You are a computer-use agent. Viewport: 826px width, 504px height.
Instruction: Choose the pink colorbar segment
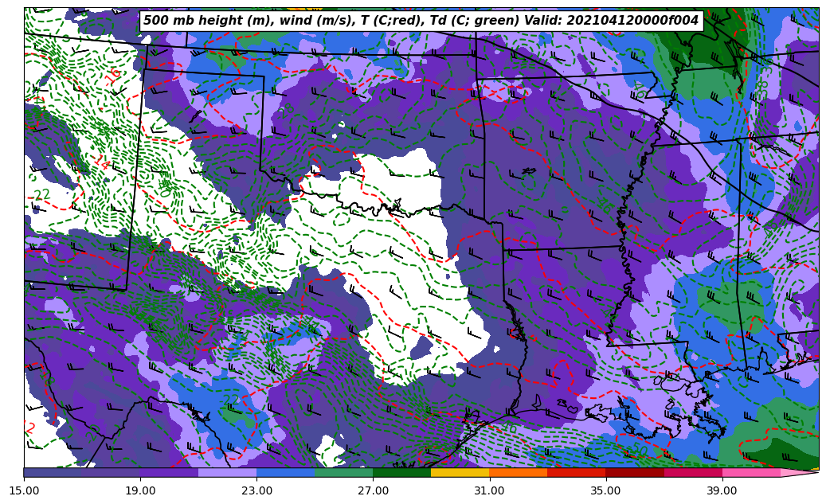pos(750,472)
